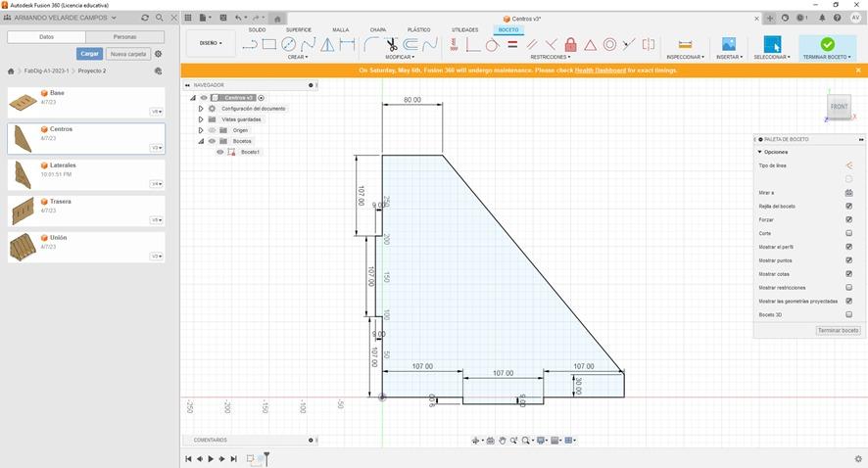Open the INSPECCIONAR dropdown menu
Image resolution: width=868 pixels, height=468 pixels.
686,57
